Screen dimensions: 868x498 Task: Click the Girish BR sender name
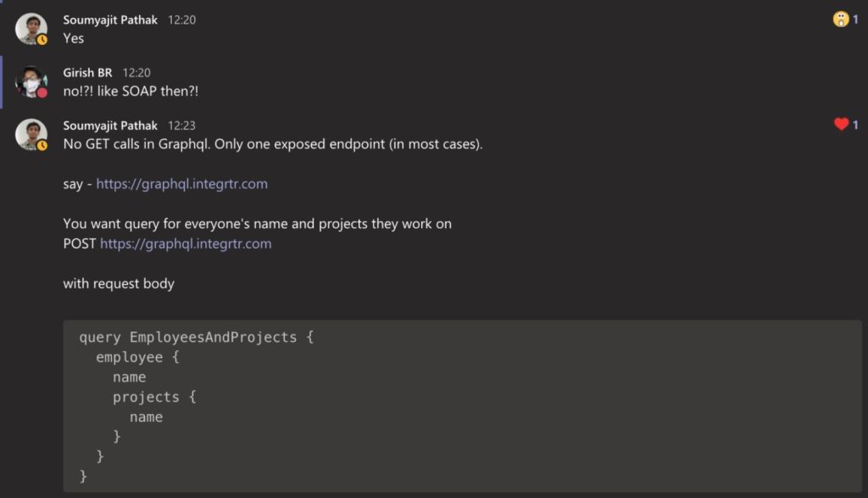[87, 73]
